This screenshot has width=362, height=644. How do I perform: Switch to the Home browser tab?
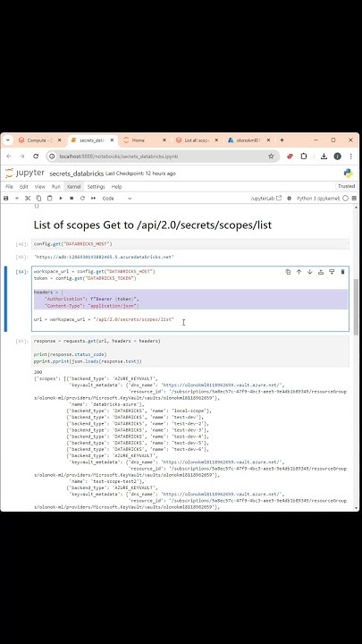(x=145, y=140)
